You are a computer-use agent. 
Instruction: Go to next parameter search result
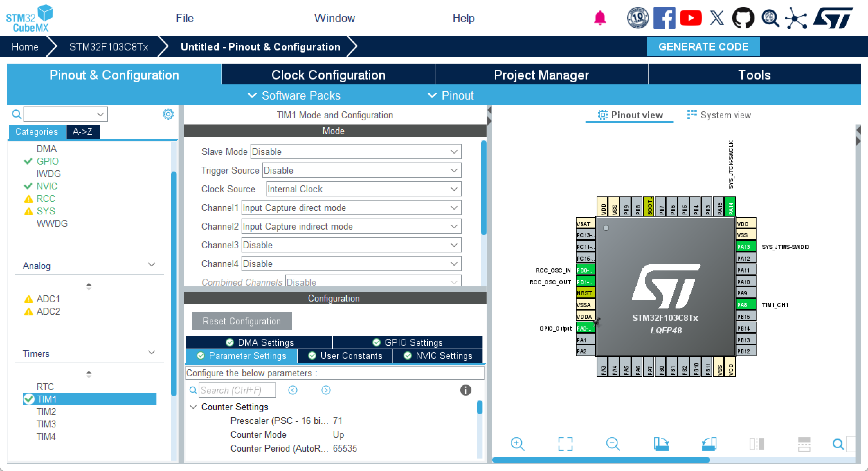[x=326, y=390]
